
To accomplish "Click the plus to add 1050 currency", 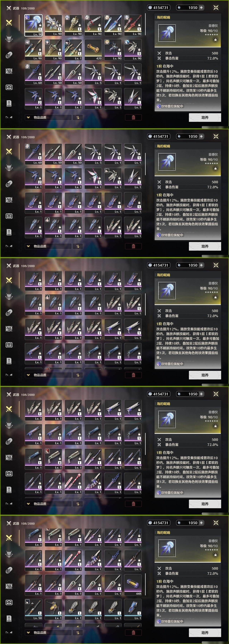I will pyautogui.click(x=201, y=8).
